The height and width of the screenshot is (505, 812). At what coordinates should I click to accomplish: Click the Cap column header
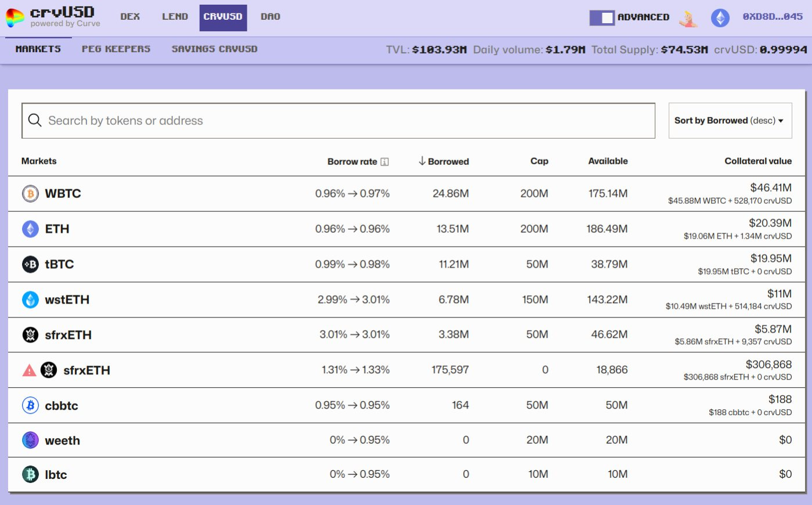click(x=539, y=161)
